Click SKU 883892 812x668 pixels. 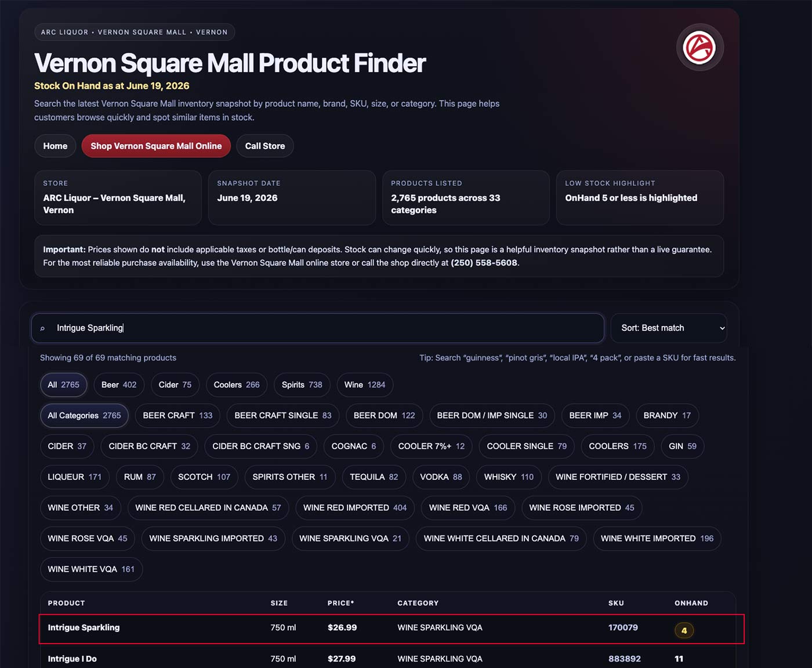625,659
